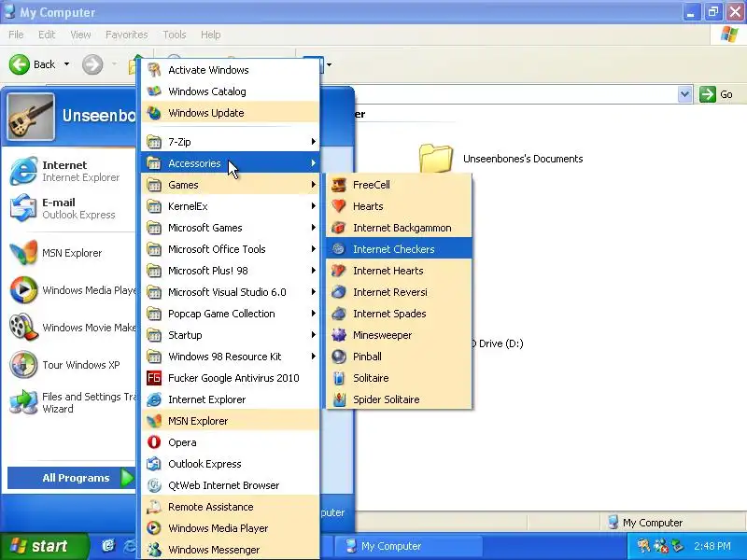Open pinned E-mail Outlook Express item
The image size is (747, 560).
pyautogui.click(x=71, y=208)
